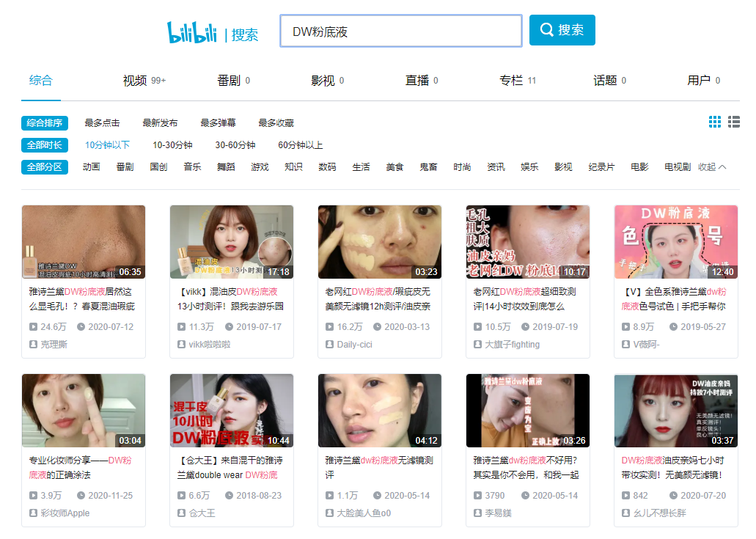Open the 影视 tab
Screen dimensions: 756x539
(x=327, y=81)
